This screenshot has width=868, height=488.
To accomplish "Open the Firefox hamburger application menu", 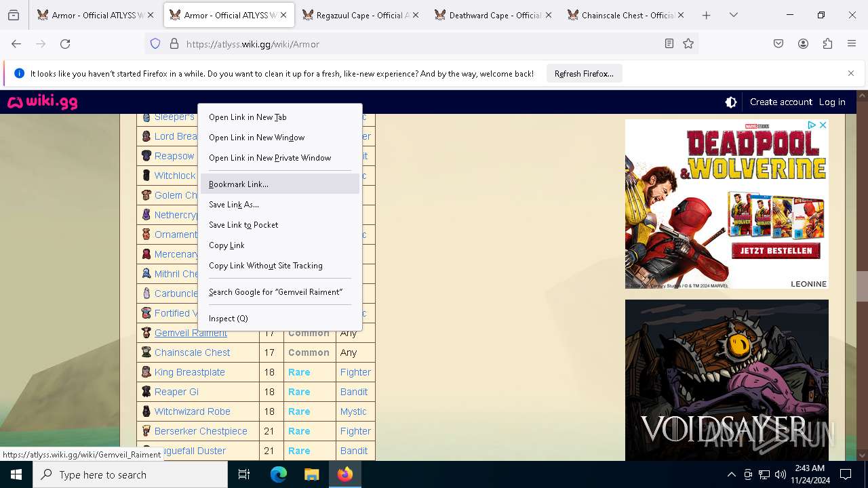I will point(852,43).
